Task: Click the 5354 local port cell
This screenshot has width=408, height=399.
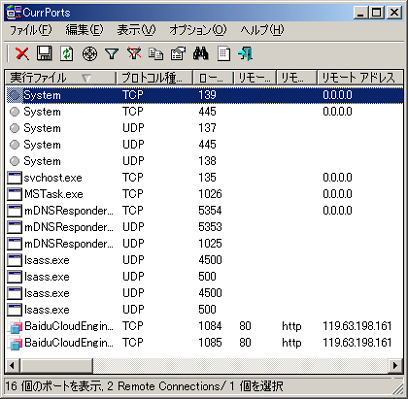Action: 210,211
